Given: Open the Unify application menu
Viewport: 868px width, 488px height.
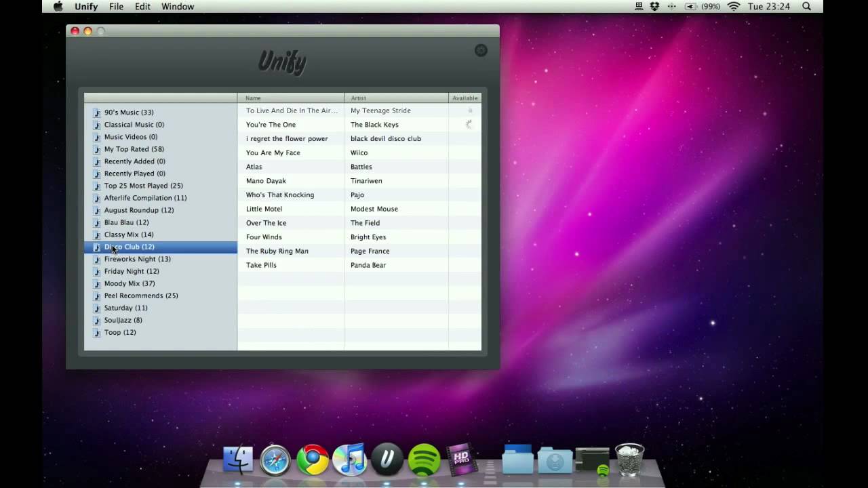Looking at the screenshot, I should [86, 6].
